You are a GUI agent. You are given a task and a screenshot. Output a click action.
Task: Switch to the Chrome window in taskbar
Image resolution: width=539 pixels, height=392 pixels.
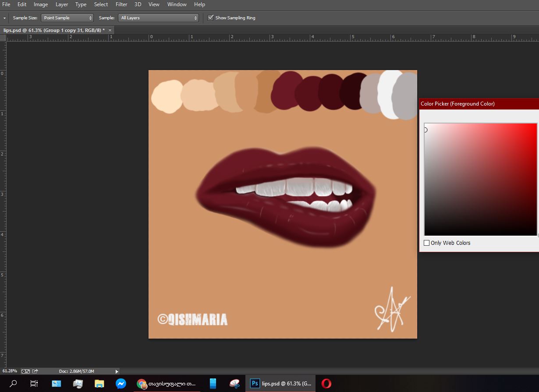coord(167,384)
